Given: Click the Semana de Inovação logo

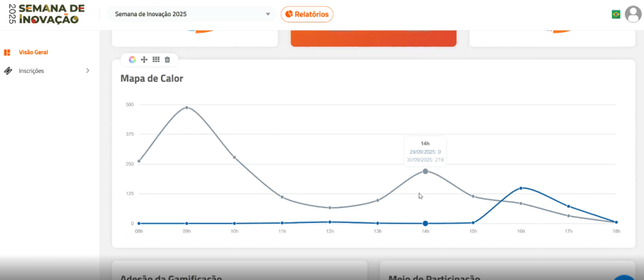Looking at the screenshot, I should tap(43, 14).
